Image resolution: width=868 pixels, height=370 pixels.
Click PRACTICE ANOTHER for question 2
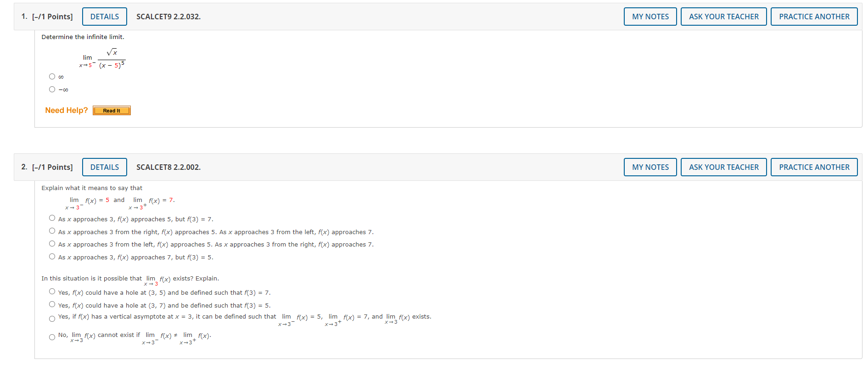point(814,167)
